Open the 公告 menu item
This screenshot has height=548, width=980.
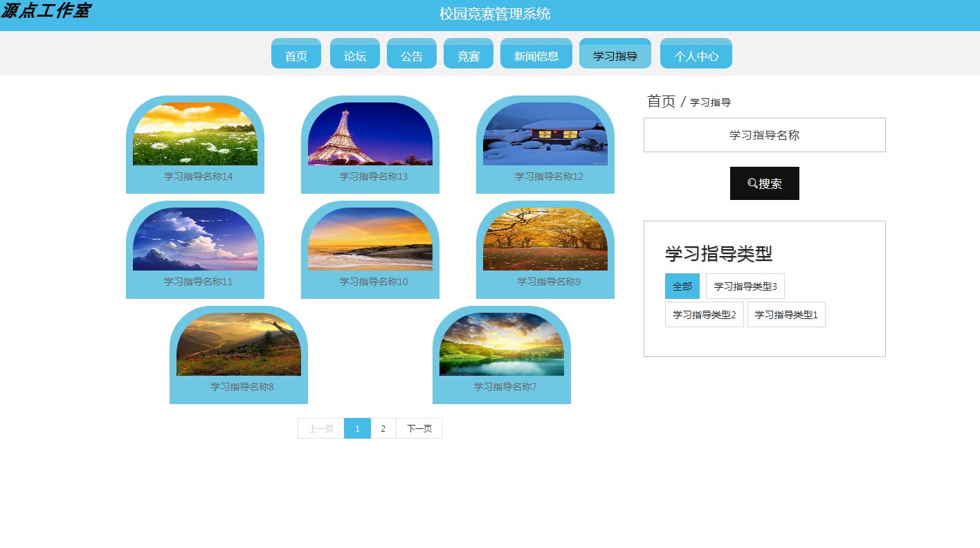tap(412, 53)
